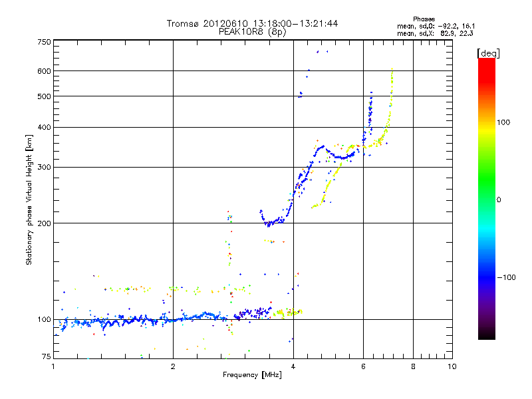Click the colorbar tick label "0"
Image resolution: width=532 pixels, height=399 pixels.
(x=499, y=200)
